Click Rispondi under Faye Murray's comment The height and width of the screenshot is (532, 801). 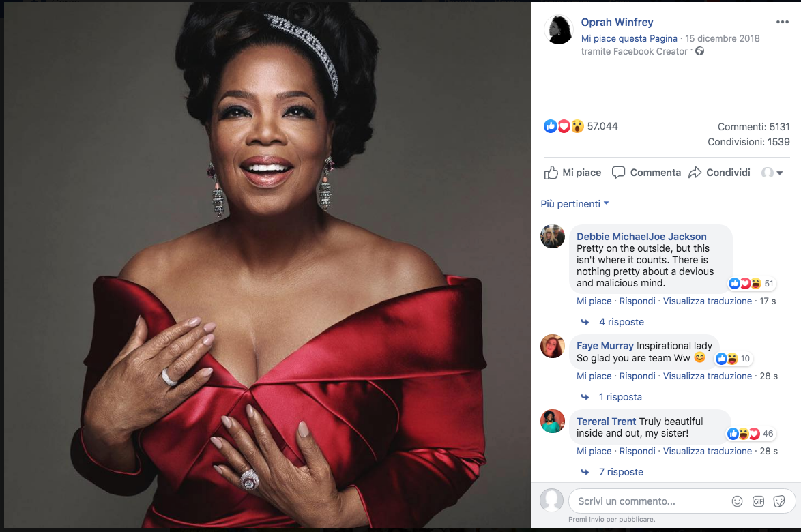637,376
